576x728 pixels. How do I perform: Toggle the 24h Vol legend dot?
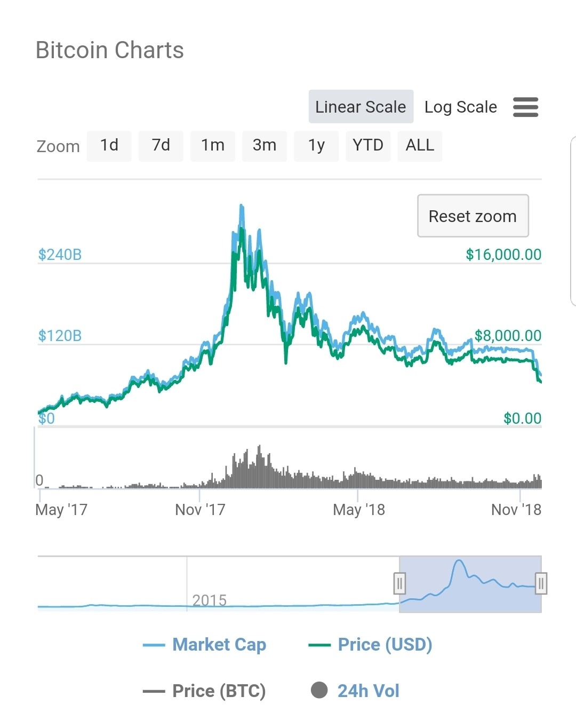point(319,690)
